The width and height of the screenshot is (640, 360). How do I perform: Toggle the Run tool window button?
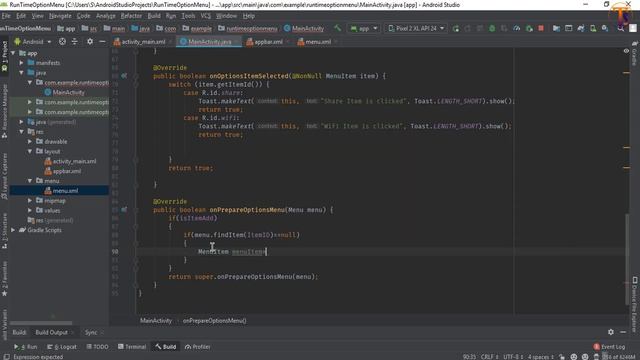point(26,347)
